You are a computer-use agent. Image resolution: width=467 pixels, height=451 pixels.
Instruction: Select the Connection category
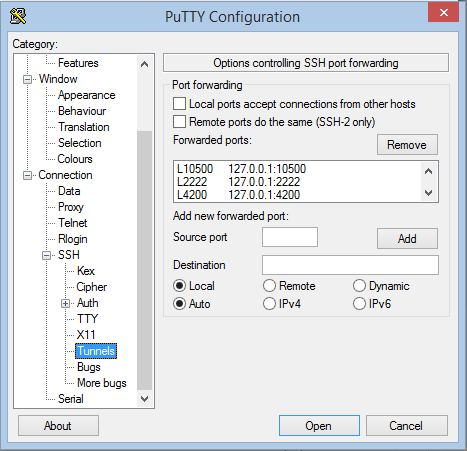tap(65, 175)
